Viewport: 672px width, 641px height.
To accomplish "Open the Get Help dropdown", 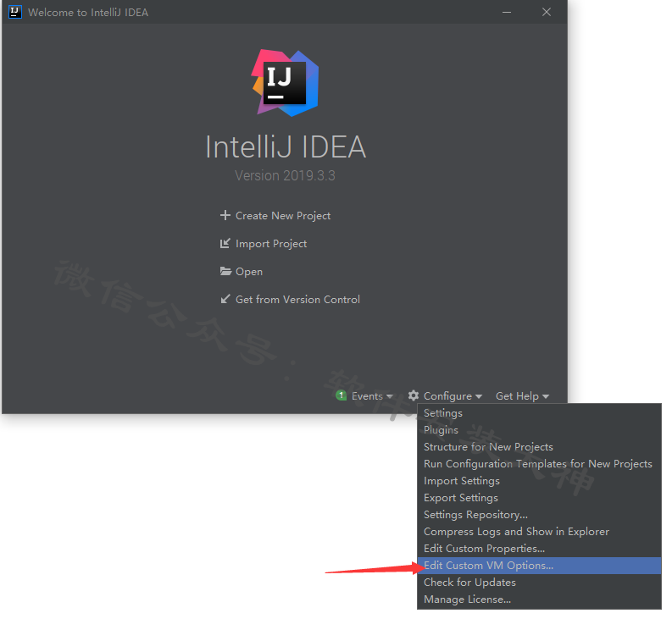I will [x=522, y=396].
